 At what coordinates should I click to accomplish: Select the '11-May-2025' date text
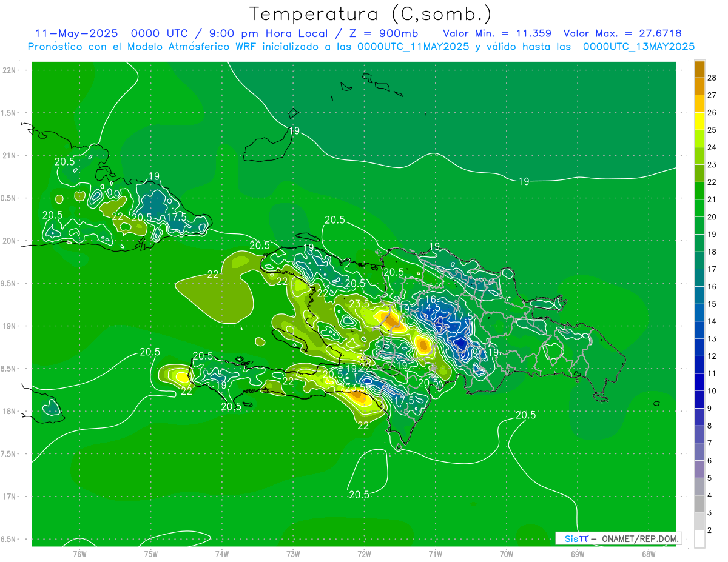pos(76,33)
